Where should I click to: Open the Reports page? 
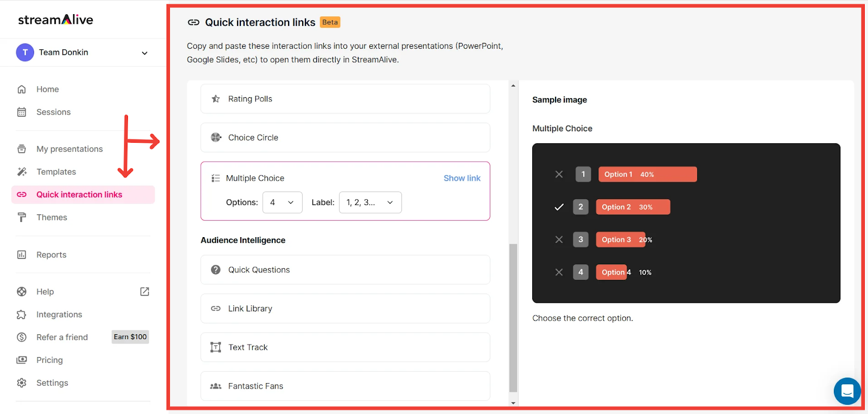pos(52,255)
